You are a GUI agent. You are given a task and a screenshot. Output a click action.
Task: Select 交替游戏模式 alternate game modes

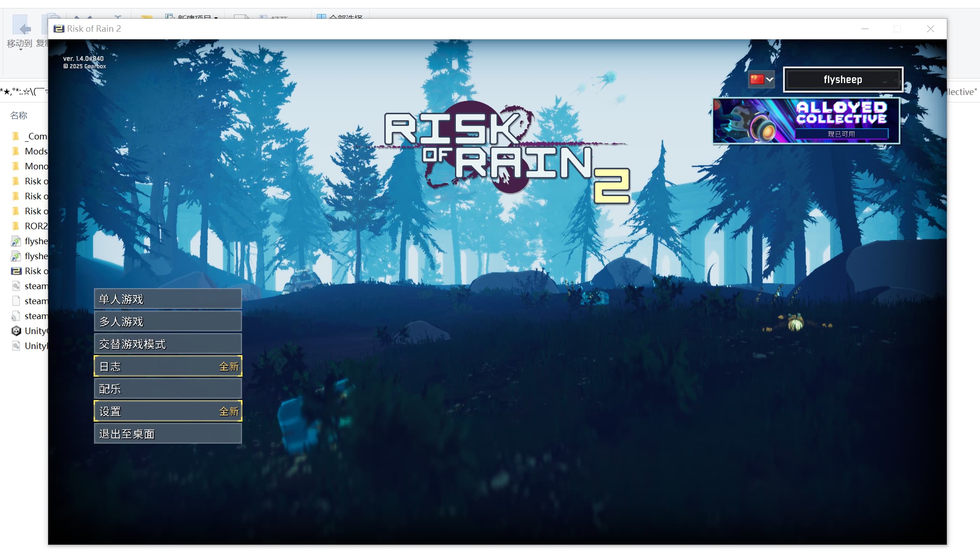pyautogui.click(x=168, y=344)
